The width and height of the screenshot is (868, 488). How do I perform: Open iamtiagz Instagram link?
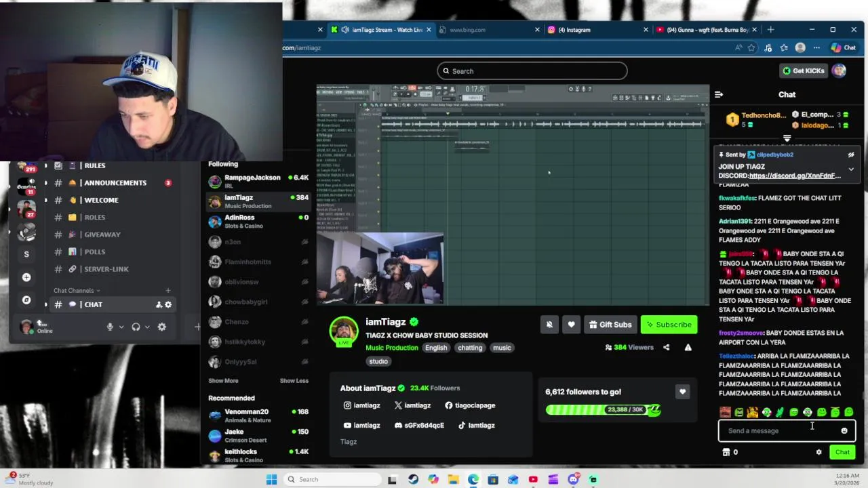coord(362,405)
